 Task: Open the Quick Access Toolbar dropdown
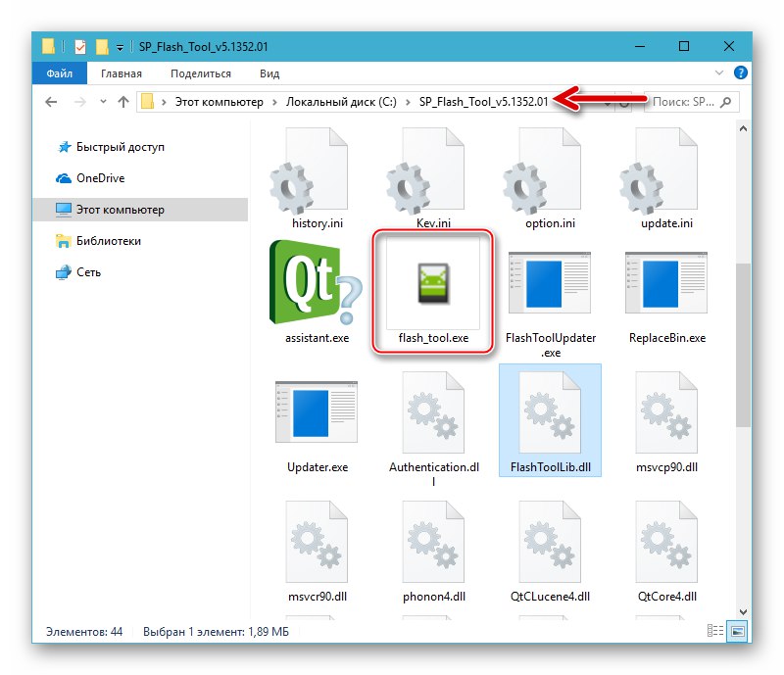point(120,45)
